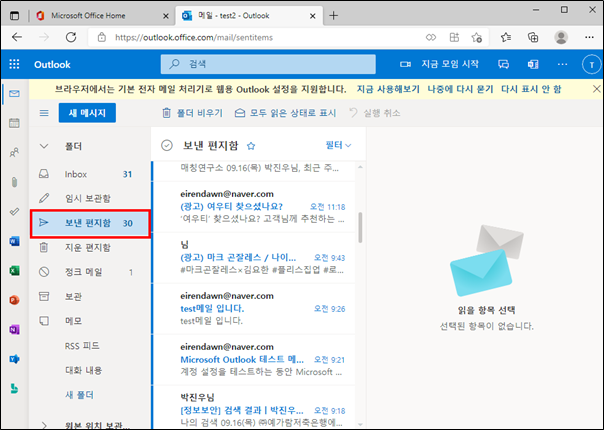Launch Yammer from the left rail
Screen dimensions: 604x430
coord(14,359)
